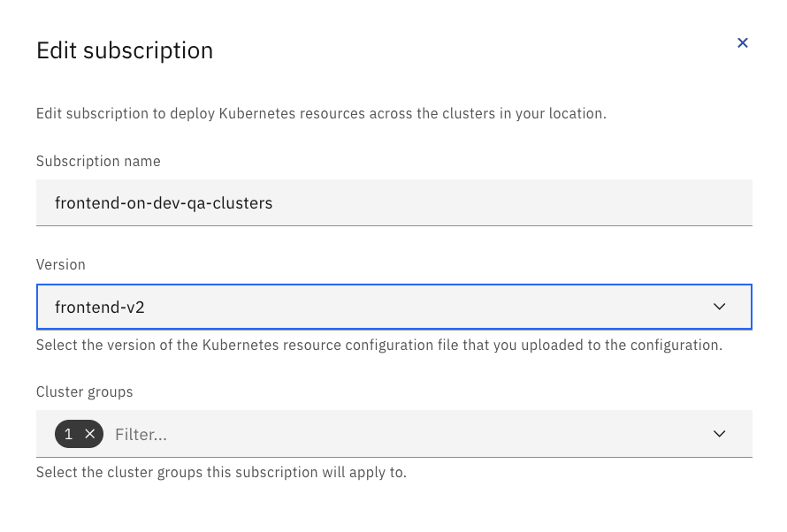Click the helper text below the Version dropdown
The height and width of the screenshot is (532, 787).
(x=379, y=345)
